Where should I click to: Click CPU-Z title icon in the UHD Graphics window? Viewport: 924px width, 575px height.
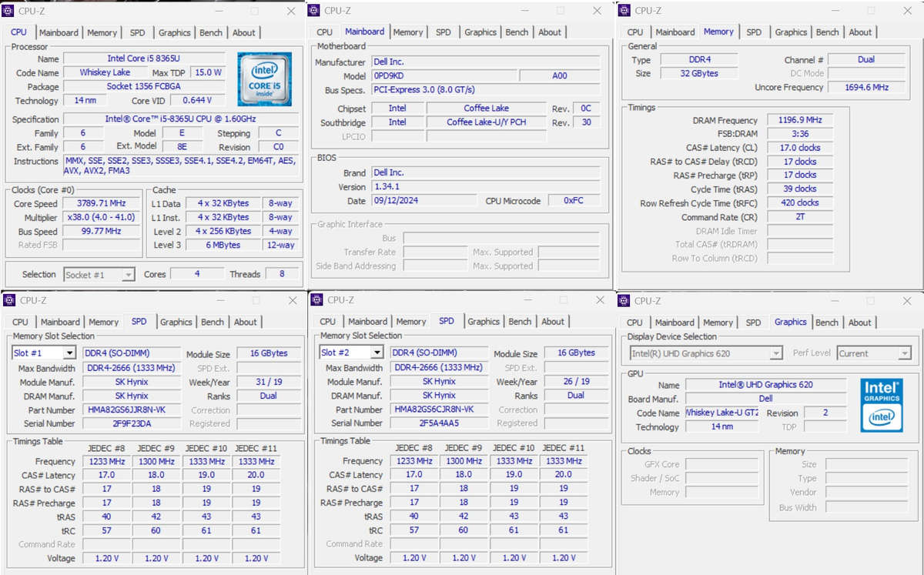point(624,301)
